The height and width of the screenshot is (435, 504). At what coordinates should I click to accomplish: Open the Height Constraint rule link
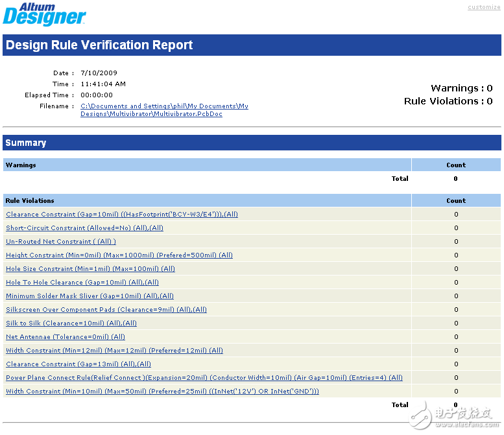pos(119,255)
